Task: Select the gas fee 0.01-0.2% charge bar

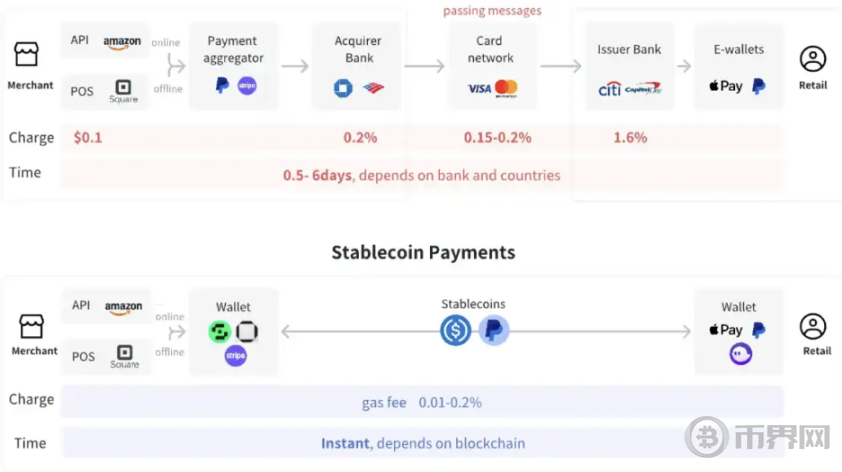Action: (422, 402)
